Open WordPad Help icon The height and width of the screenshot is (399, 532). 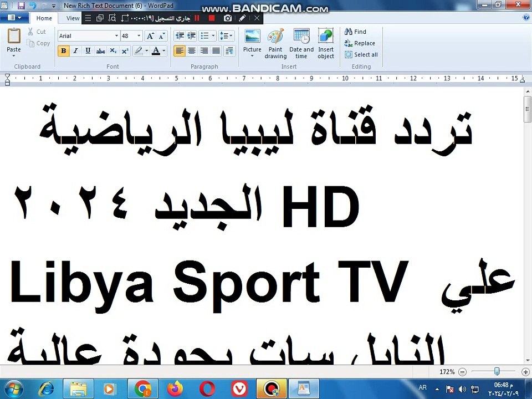coord(526,18)
